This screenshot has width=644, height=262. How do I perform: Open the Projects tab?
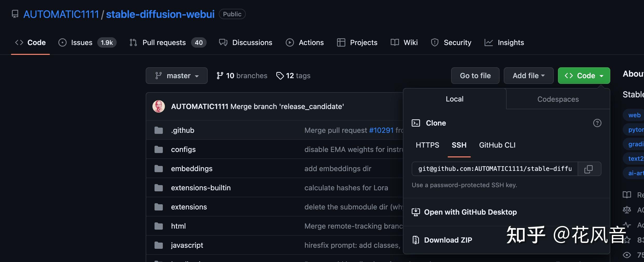click(357, 42)
